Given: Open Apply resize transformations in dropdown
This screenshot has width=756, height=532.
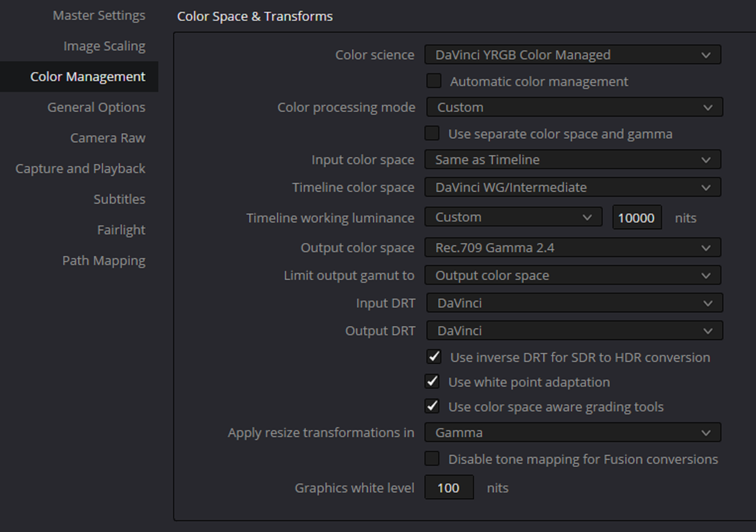Looking at the screenshot, I should pos(573,433).
